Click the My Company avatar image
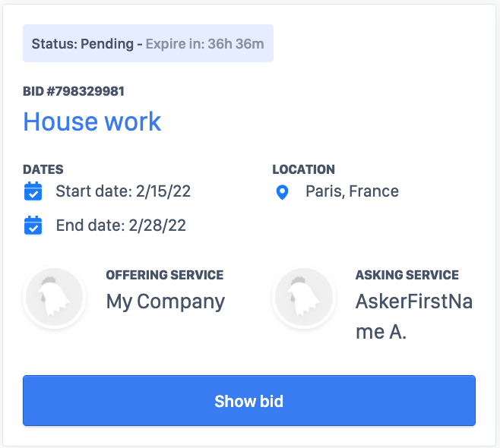This screenshot has height=448, width=500. 54,299
